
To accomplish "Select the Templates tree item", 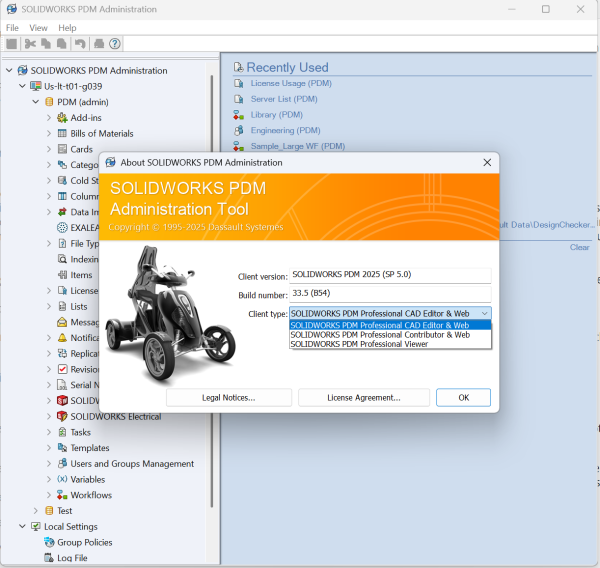I will [x=90, y=448].
